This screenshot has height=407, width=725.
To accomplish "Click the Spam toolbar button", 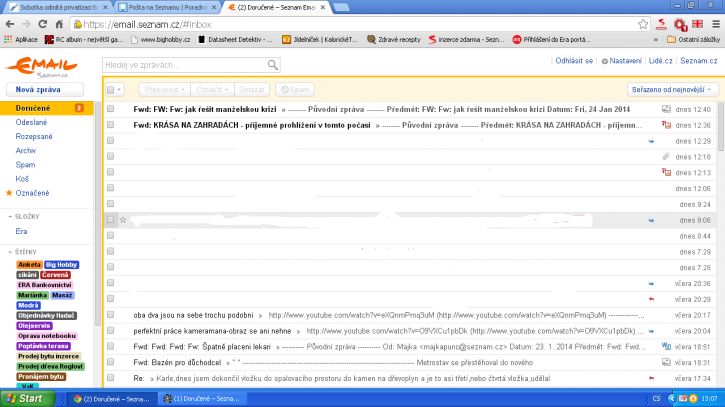I will [x=295, y=89].
